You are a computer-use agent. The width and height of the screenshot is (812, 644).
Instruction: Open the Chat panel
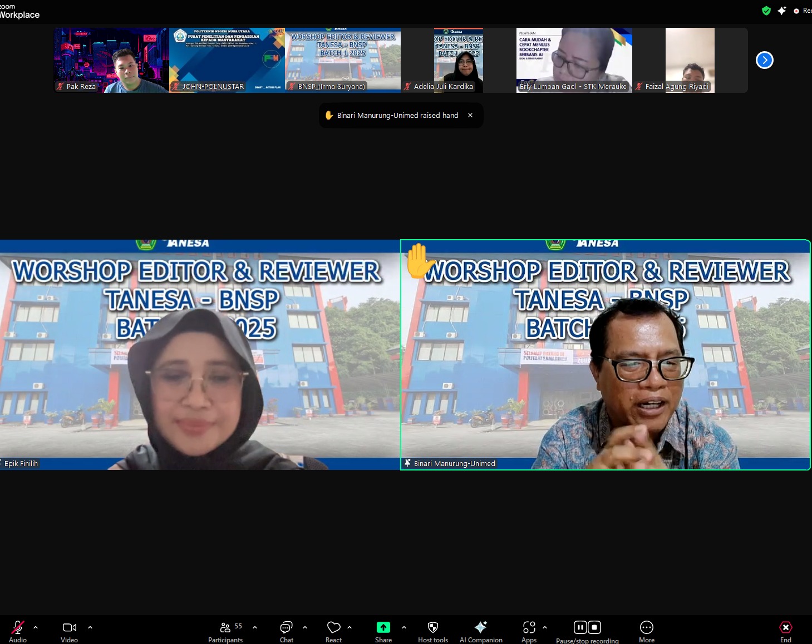click(x=286, y=628)
